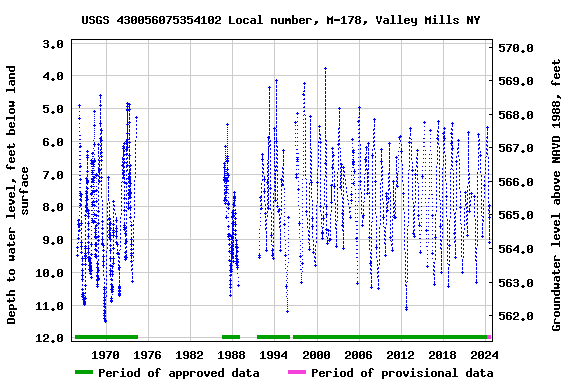Viewport: 576px width, 384px height.
Task: Click the x-axis label 1988
Action: pyautogui.click(x=231, y=355)
